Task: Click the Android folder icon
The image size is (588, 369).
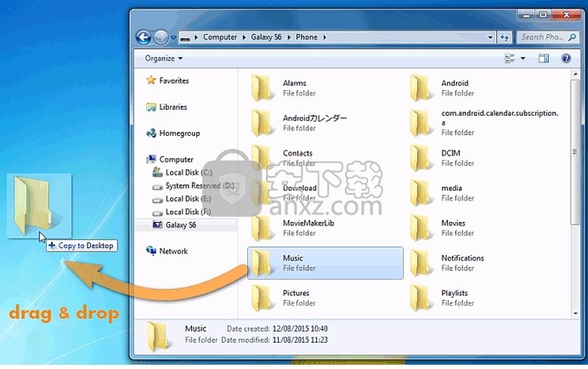Action: coord(420,88)
